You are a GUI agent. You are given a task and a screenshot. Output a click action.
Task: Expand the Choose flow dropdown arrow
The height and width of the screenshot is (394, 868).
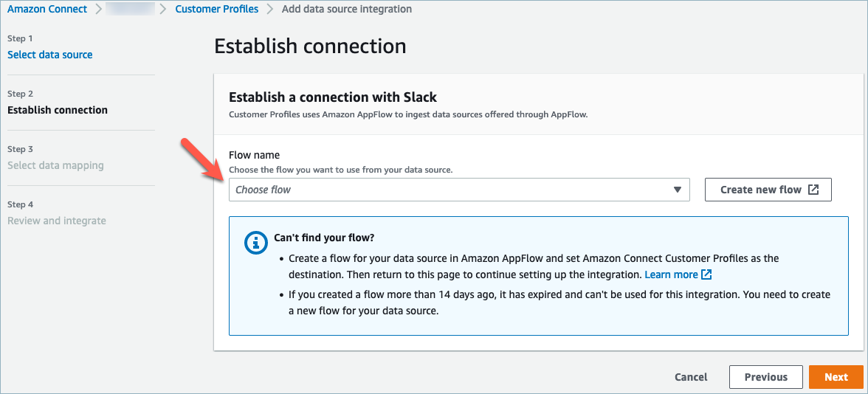coord(678,190)
